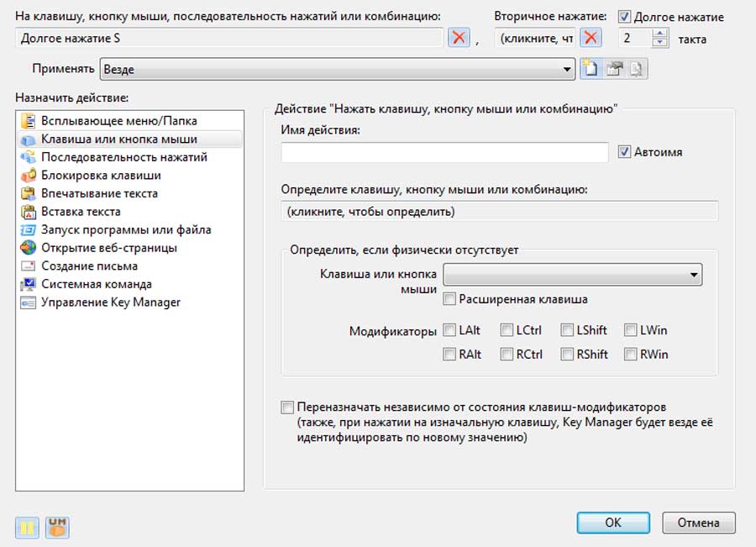Viewport: 756px width, 547px height.
Task: Click the такта number field showing 2
Action: click(x=636, y=38)
